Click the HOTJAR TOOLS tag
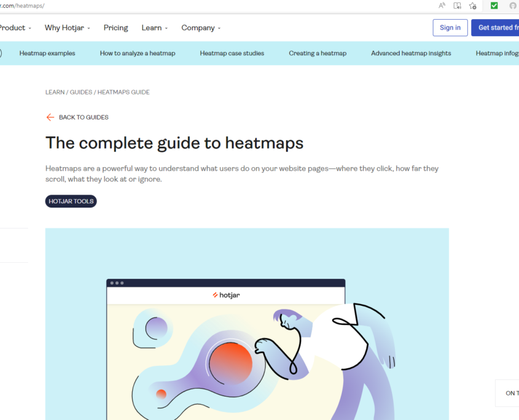Image resolution: width=519 pixels, height=420 pixels. click(71, 201)
